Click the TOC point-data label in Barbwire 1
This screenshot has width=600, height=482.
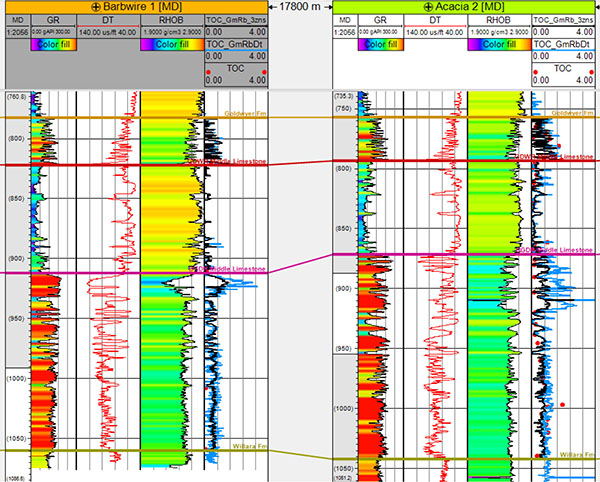click(x=236, y=69)
